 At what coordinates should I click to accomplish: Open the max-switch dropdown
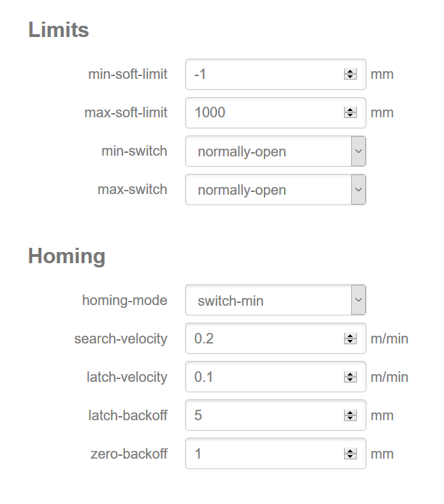pyautogui.click(x=275, y=190)
